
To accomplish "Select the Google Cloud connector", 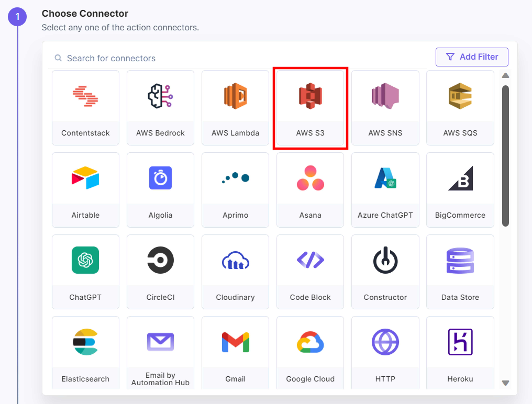I will click(310, 353).
